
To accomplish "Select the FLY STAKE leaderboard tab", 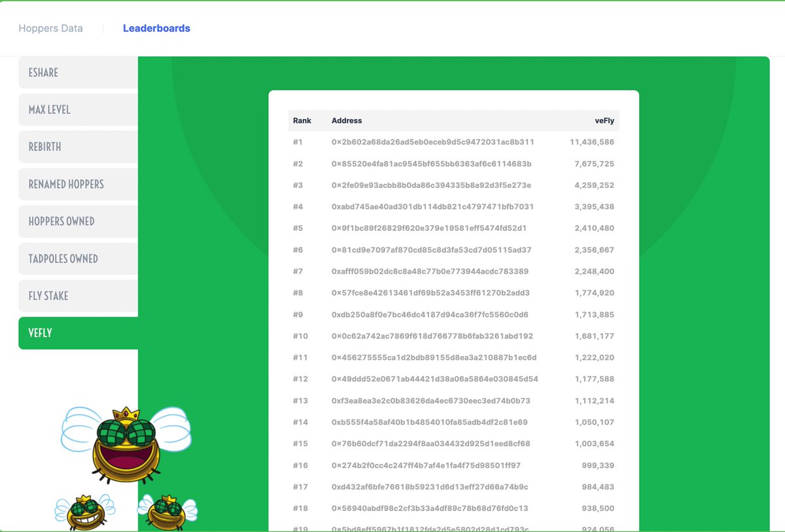I will click(78, 296).
